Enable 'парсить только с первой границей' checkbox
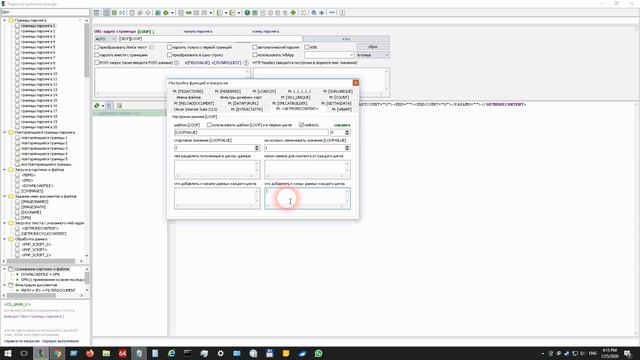Screen dimensions: 640x360 click(x=169, y=47)
